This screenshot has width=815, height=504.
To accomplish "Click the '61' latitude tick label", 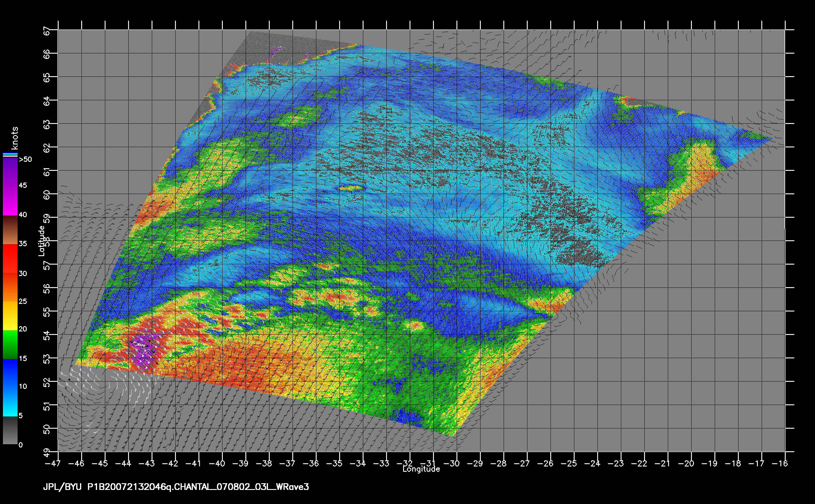I will tap(47, 172).
